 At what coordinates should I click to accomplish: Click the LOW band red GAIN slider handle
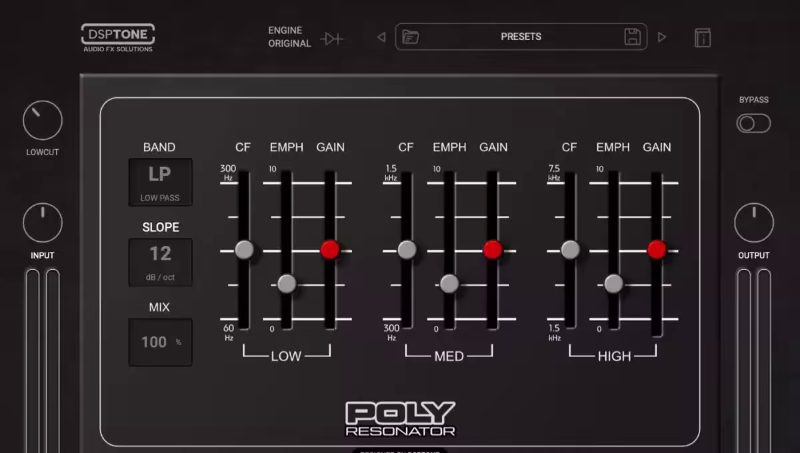pos(330,250)
